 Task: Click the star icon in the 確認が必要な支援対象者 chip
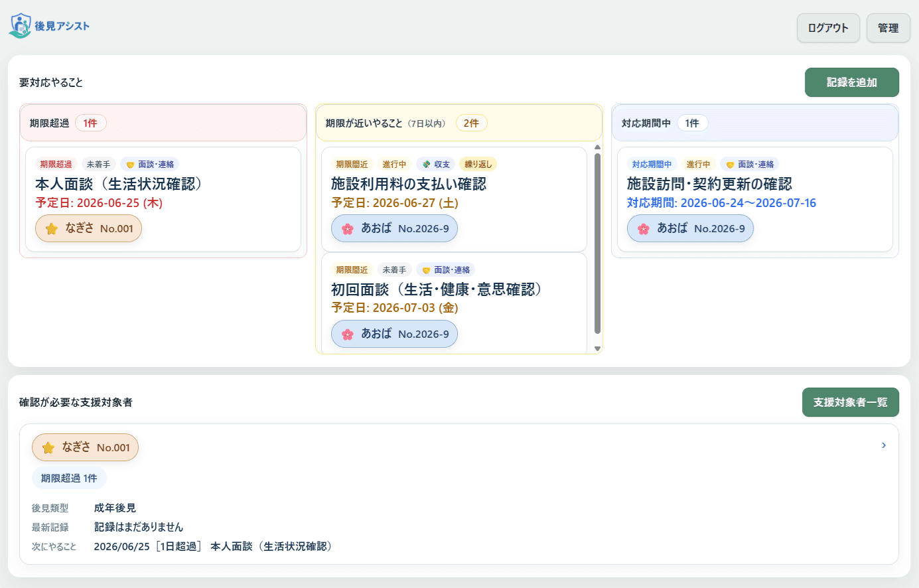(48, 448)
